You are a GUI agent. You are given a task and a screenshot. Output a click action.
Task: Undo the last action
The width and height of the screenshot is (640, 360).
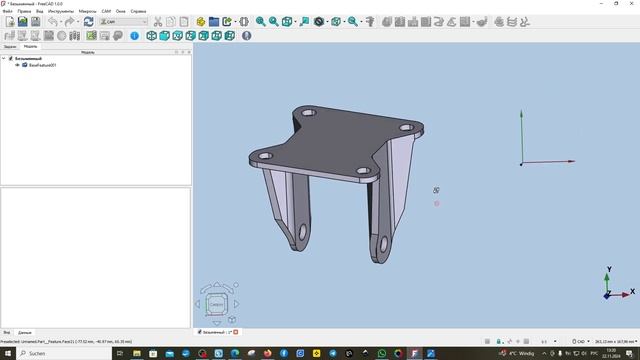(53, 22)
